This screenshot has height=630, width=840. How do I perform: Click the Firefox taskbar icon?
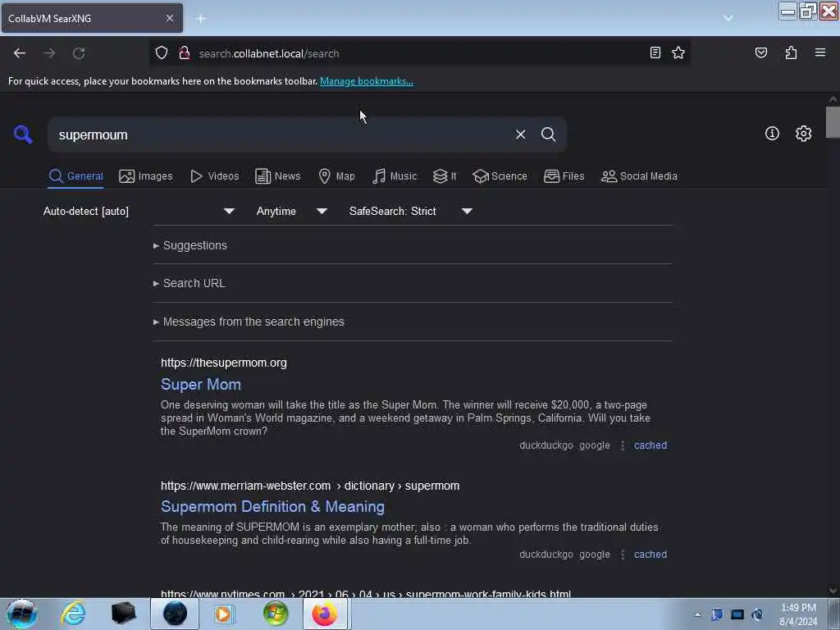(325, 614)
